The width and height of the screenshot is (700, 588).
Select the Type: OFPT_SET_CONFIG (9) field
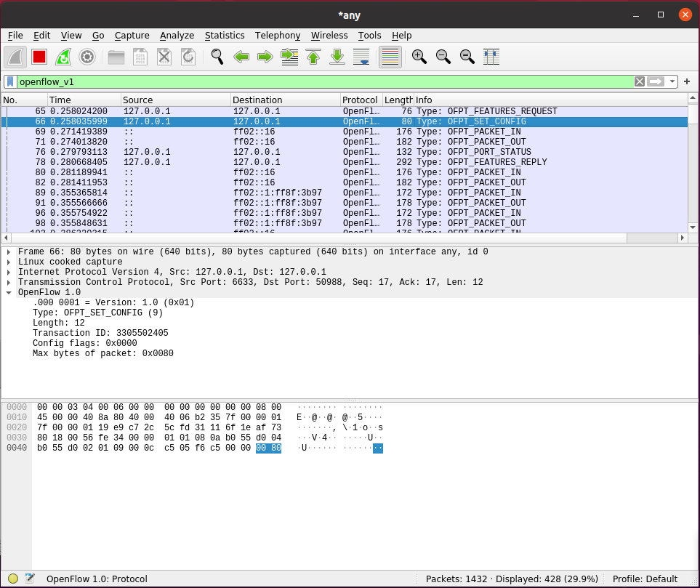pos(98,313)
